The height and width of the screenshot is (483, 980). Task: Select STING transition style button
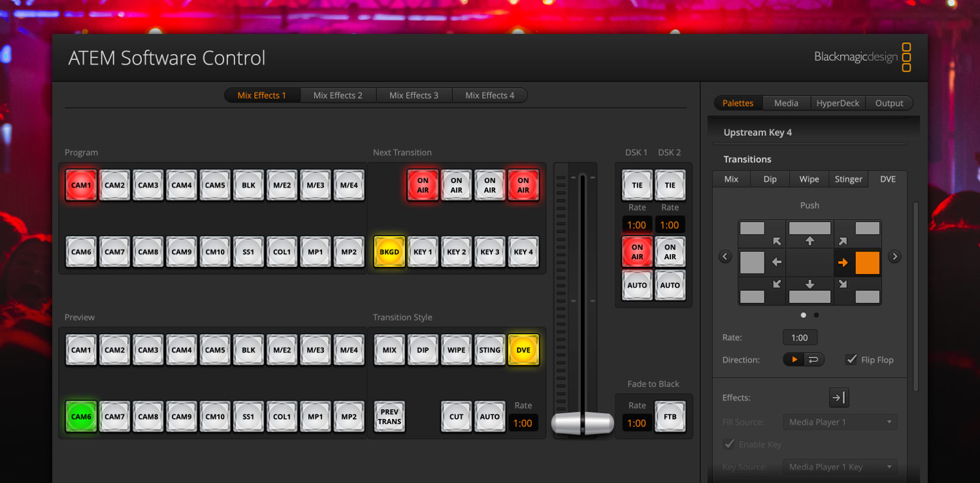pos(490,350)
